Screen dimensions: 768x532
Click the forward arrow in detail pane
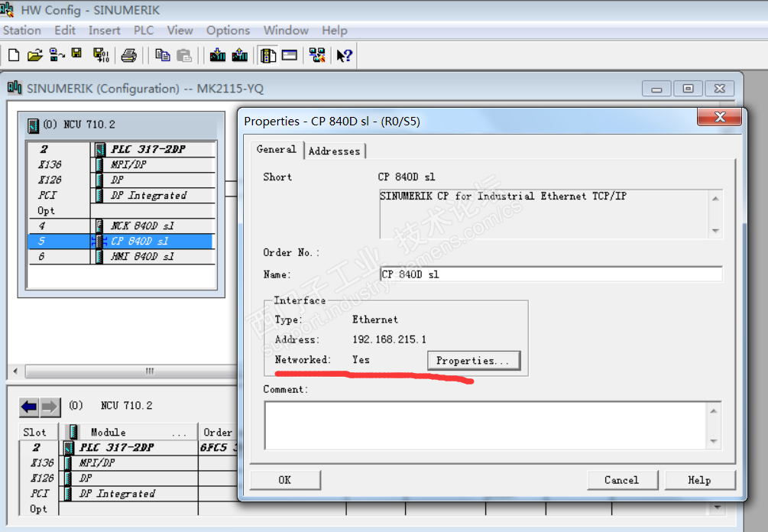tap(50, 407)
